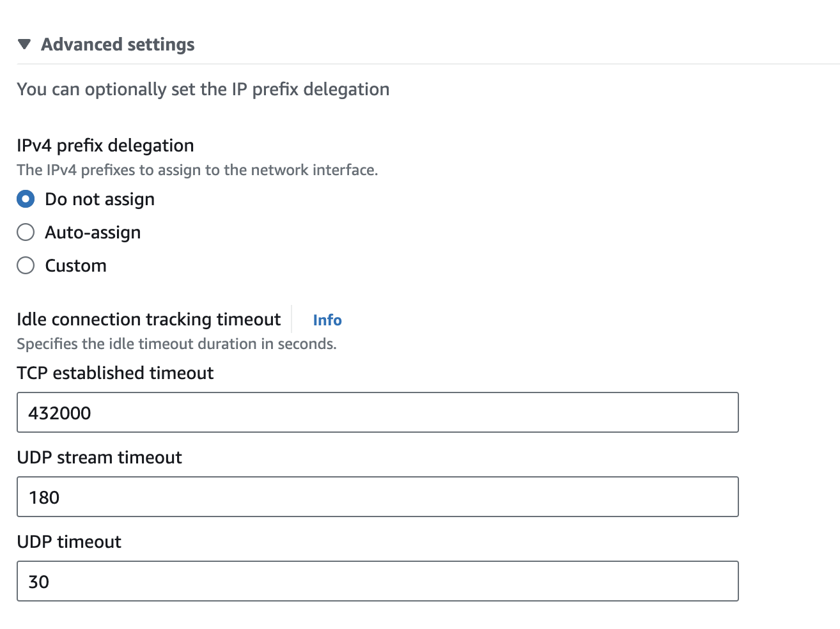This screenshot has height=629, width=840.
Task: Click into the UDP stream timeout field
Action: tap(377, 497)
